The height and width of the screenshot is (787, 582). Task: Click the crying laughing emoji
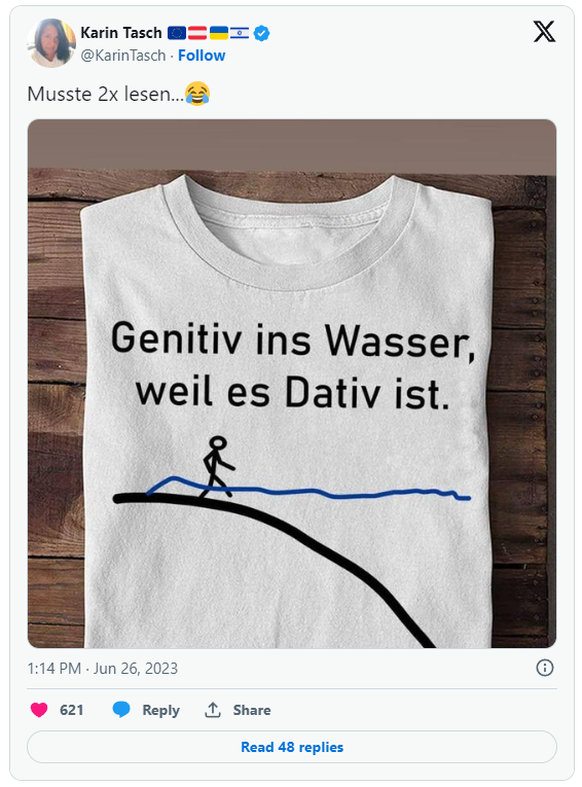tap(197, 93)
